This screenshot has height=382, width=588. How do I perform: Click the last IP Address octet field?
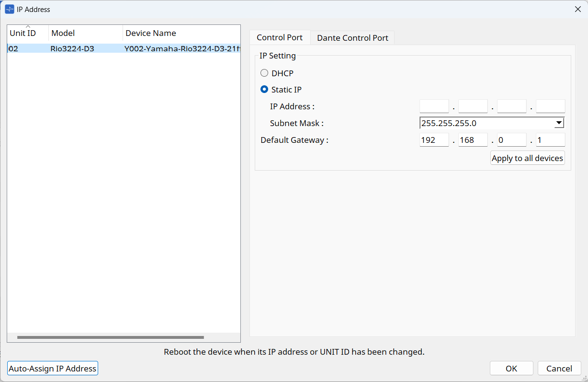(x=550, y=106)
